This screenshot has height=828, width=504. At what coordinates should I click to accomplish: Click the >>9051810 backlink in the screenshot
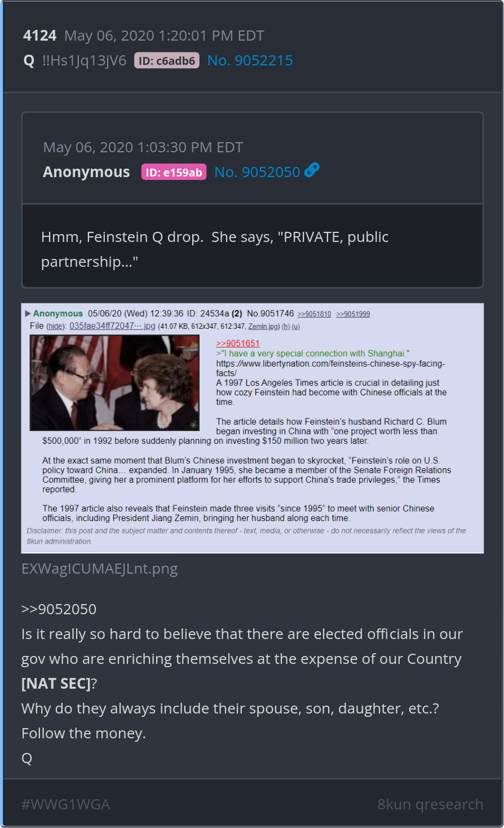click(314, 314)
